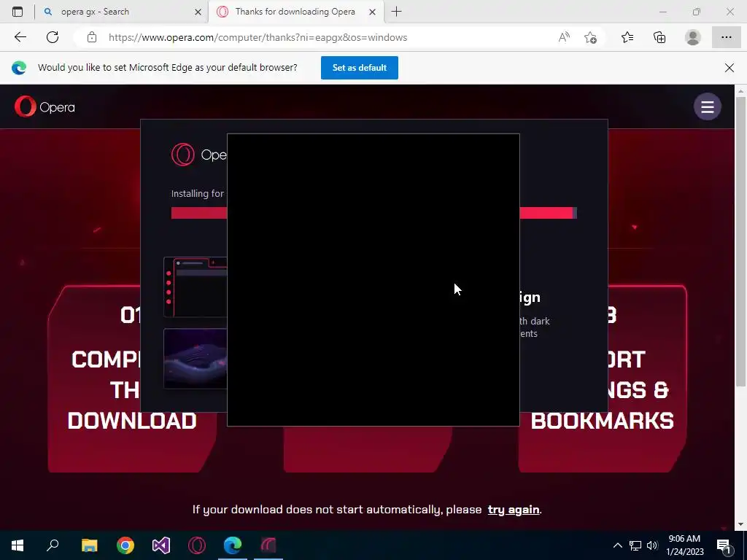Open Windows taskbar search
Viewport: 747px width, 560px height.
coord(53,545)
